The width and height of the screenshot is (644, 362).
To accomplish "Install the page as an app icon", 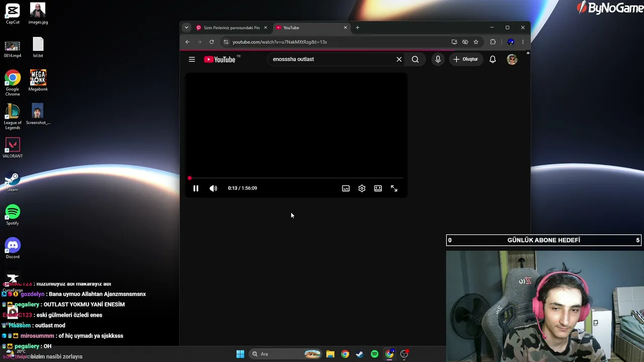I will (454, 42).
